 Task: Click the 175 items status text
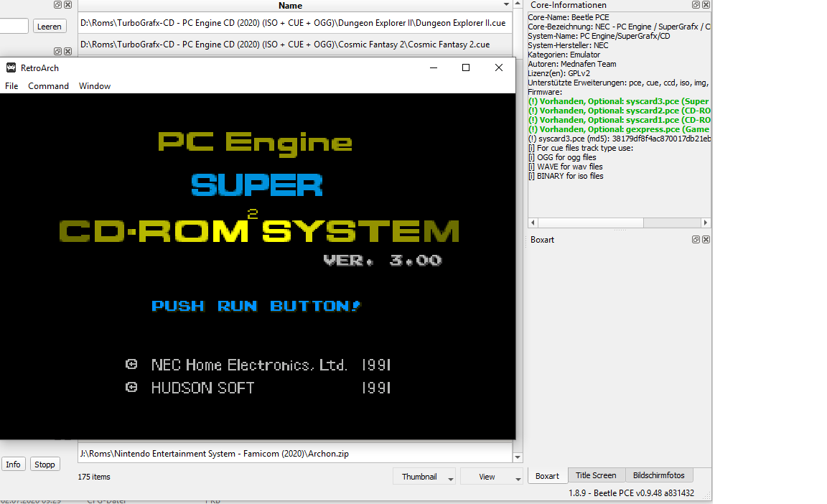[94, 477]
